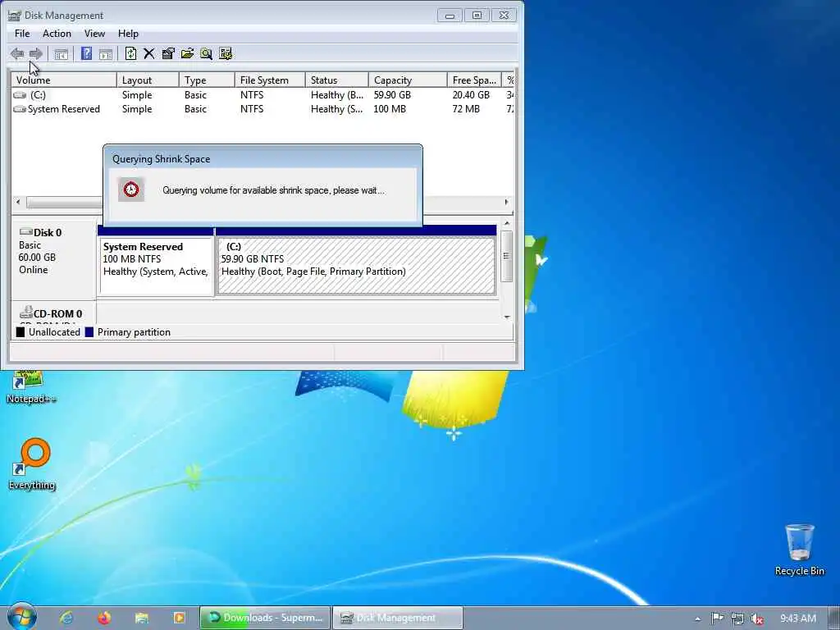
Task: Open the Recycle Bin on desktop
Action: 799,550
